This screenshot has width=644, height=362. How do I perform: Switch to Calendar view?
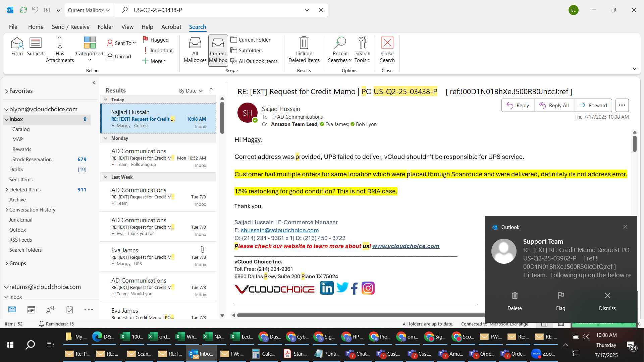click(x=31, y=309)
